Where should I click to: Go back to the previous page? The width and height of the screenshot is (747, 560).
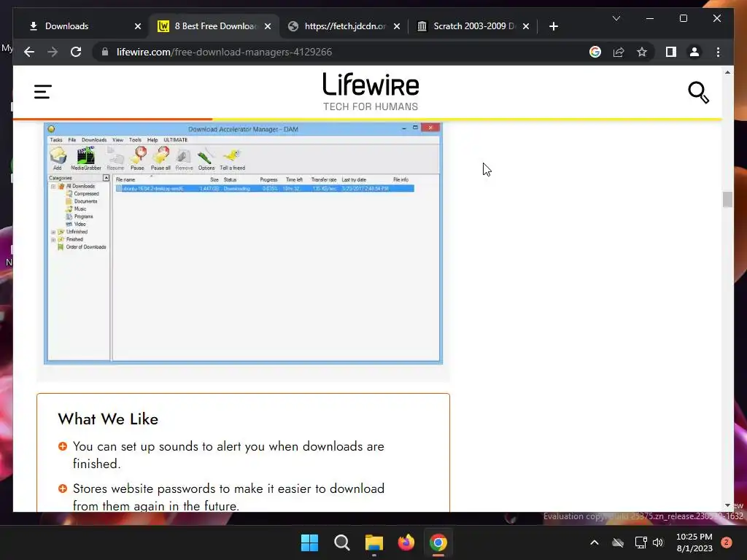29,52
